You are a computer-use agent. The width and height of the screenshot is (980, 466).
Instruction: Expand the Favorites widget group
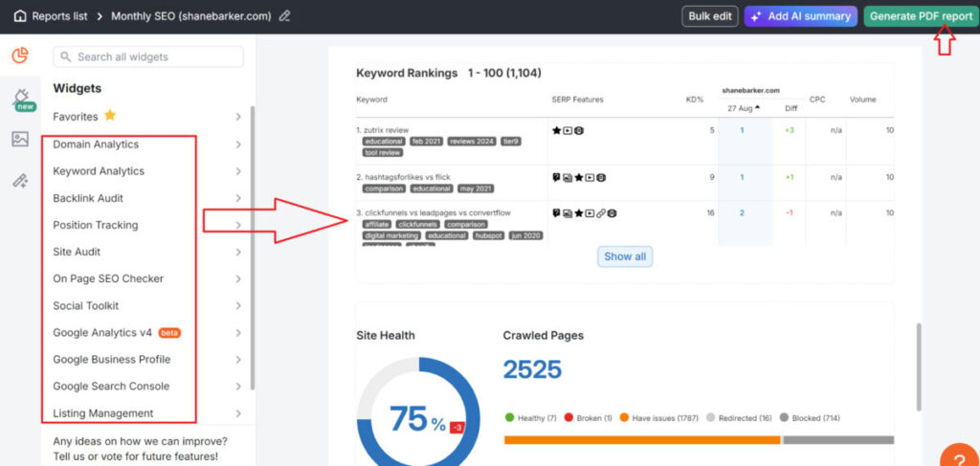tap(238, 117)
